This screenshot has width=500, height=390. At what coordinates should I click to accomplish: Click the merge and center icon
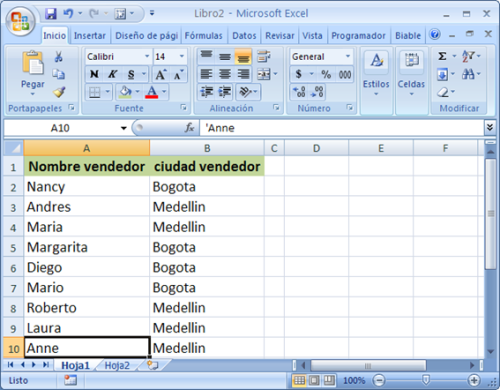[x=264, y=74]
